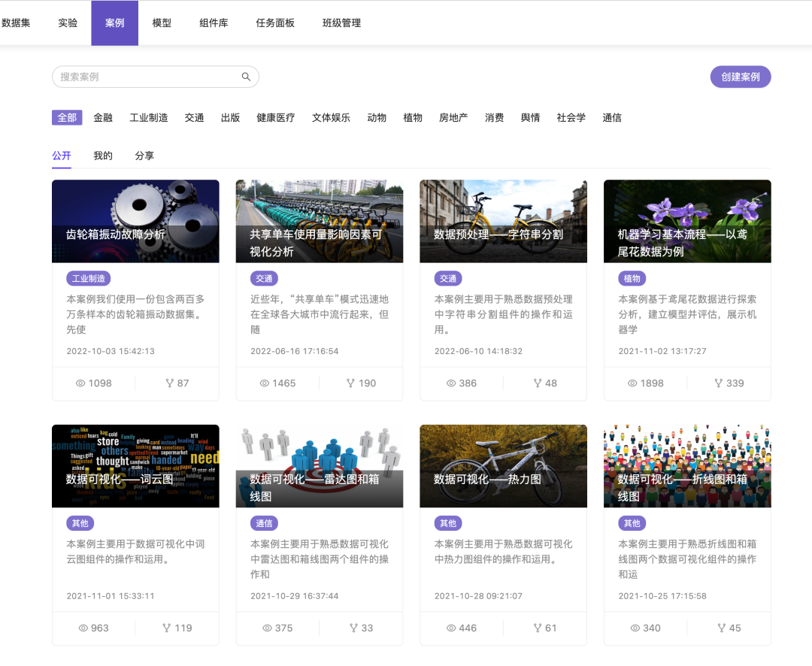This screenshot has width=812, height=666.
Task: Open the 数据可视化——雷达图和箱线图 case thumbnail
Action: (320, 466)
